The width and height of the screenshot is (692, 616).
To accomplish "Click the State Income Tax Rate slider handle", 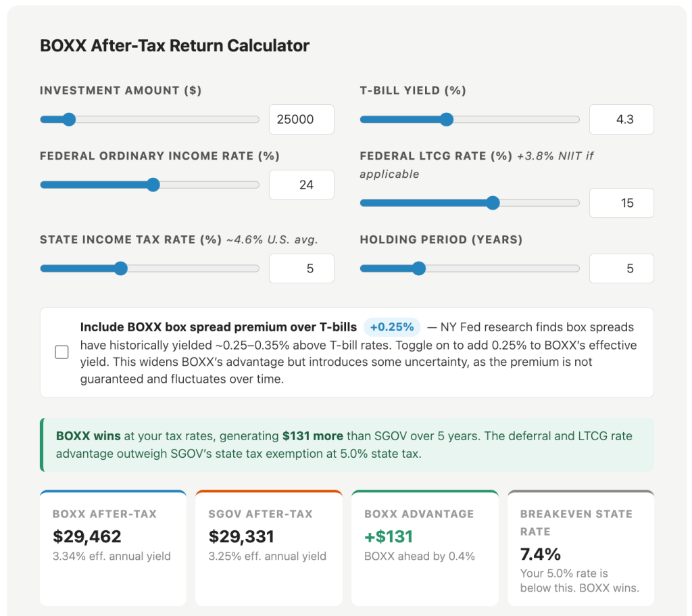I will 121,268.
